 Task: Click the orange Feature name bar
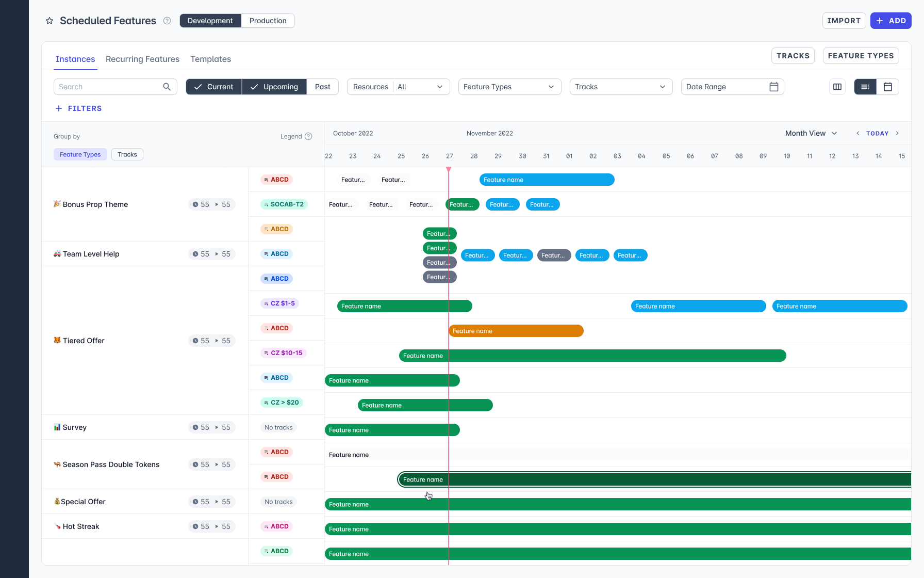tap(516, 331)
